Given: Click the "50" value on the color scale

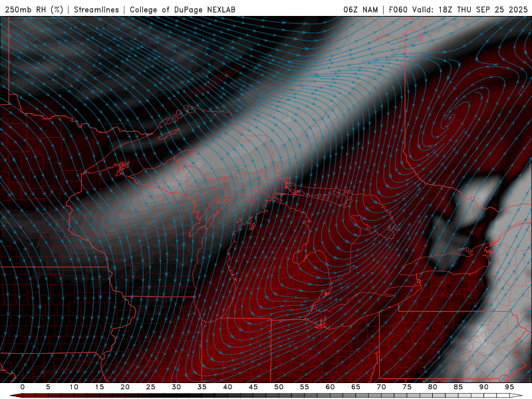Looking at the screenshot, I should pyautogui.click(x=279, y=387).
